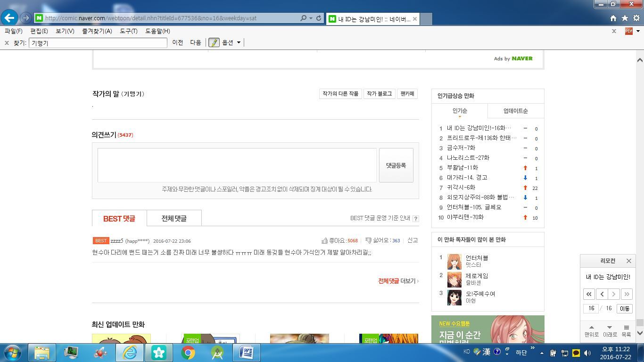Open browser home page via house icon
The height and width of the screenshot is (362, 644).
click(613, 18)
